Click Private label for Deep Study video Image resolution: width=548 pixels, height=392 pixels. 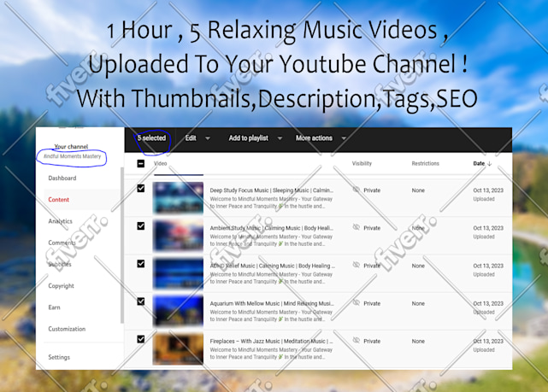[x=372, y=190]
